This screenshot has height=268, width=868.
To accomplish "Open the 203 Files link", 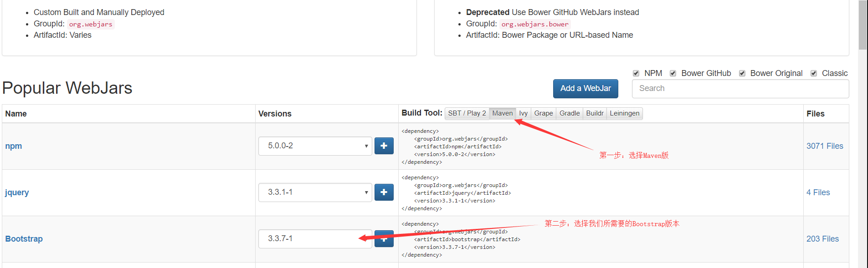I will [x=822, y=239].
